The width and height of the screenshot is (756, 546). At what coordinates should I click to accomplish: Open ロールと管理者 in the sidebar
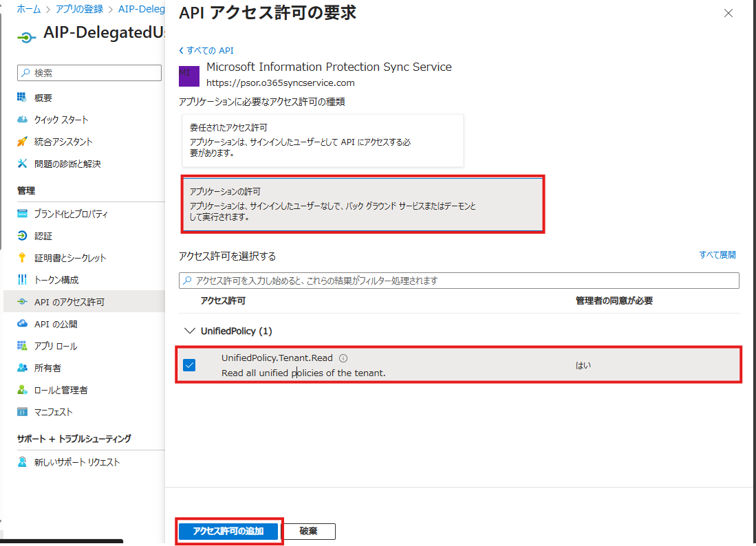61,390
